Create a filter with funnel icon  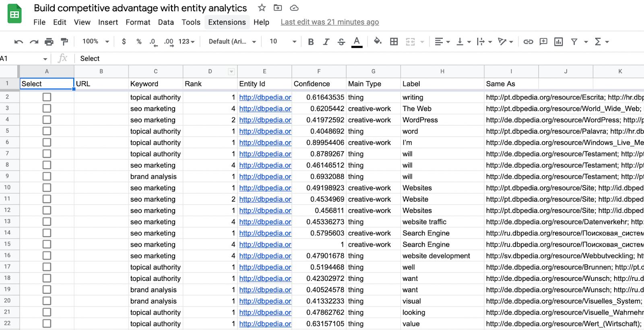click(574, 41)
